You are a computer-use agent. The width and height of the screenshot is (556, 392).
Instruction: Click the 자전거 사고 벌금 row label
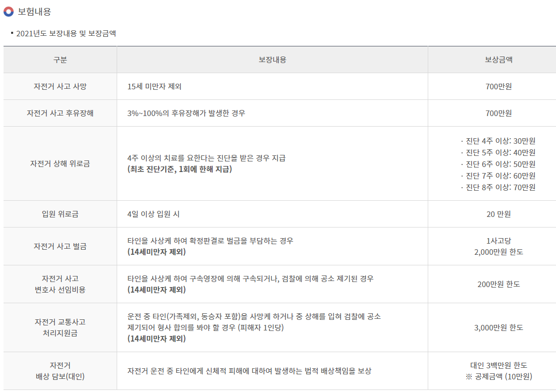coord(60,246)
